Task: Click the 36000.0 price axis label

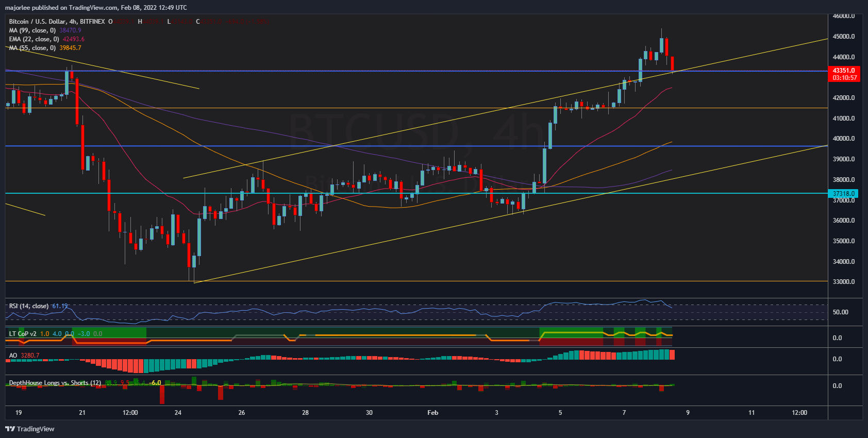Action: pos(844,221)
